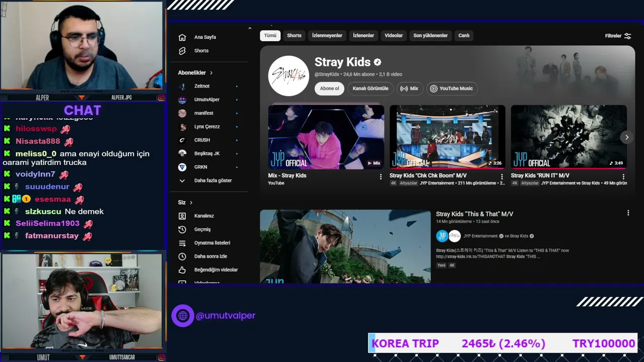Select the Tümü filter tab
Image resolution: width=644 pixels, height=362 pixels.
[270, 36]
